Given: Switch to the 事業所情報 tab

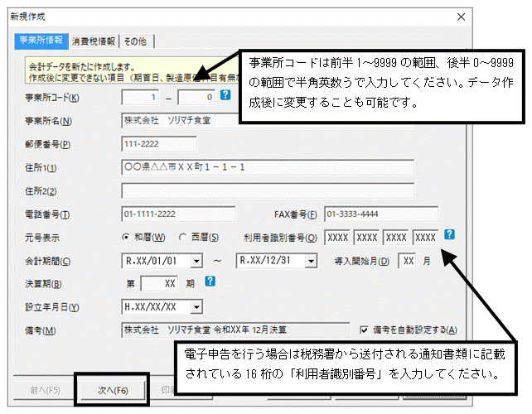Looking at the screenshot, I should tap(41, 41).
